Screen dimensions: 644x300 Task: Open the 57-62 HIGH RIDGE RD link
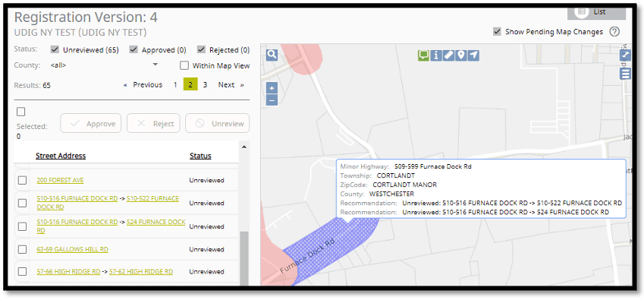141,272
